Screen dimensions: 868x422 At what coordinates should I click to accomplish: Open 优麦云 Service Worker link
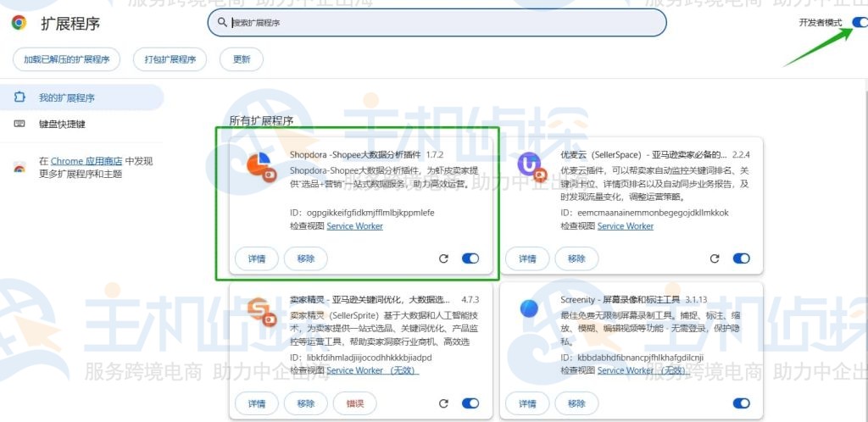626,225
